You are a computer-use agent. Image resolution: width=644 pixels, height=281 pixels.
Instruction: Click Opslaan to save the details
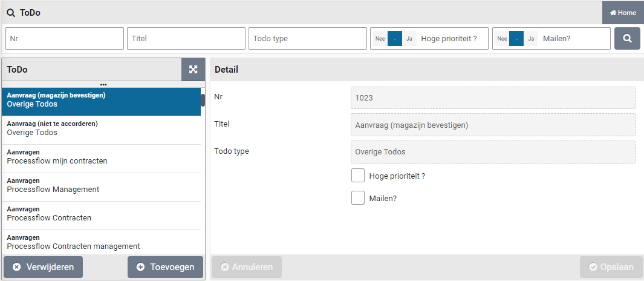611,267
